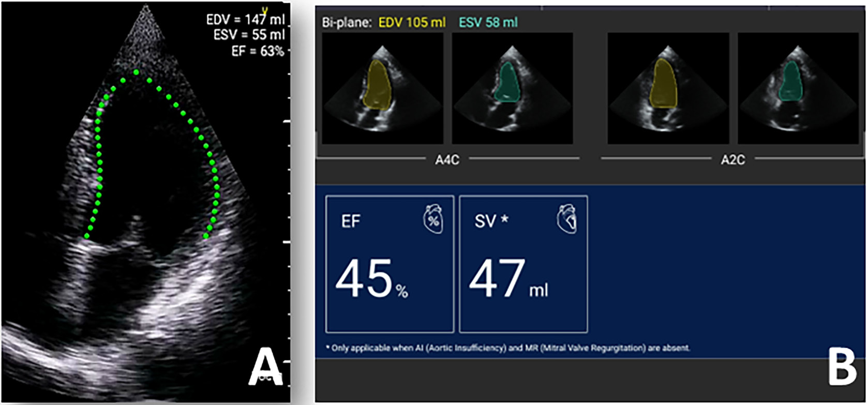Viewport: 868px width, 405px height.
Task: Click the yellow EDV 105 ml value
Action: pyautogui.click(x=412, y=23)
